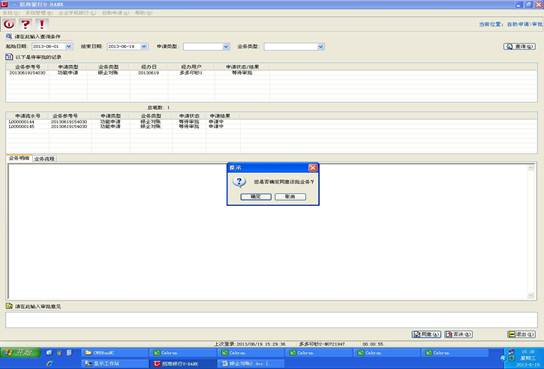Expand the end date dropdown showing 2013-06-19
Image resolution: width=544 pixels, height=369 pixels.
pyautogui.click(x=144, y=46)
